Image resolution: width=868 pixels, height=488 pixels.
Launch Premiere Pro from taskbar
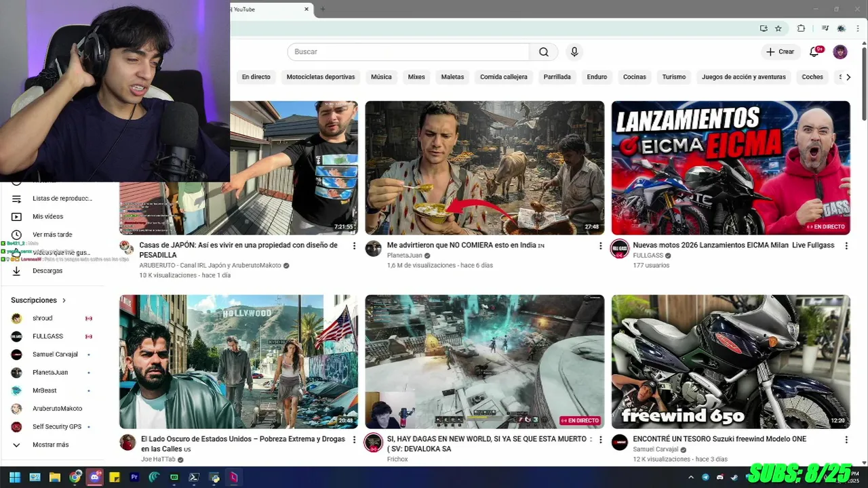click(134, 477)
